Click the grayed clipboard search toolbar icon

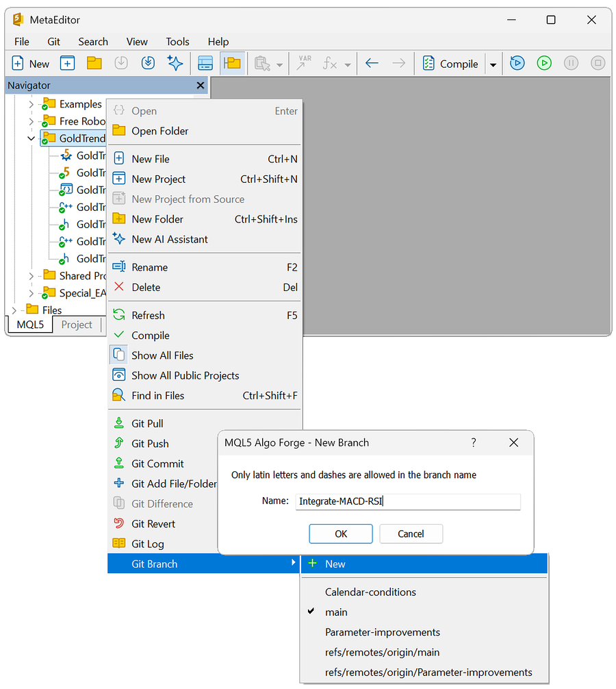(x=262, y=63)
